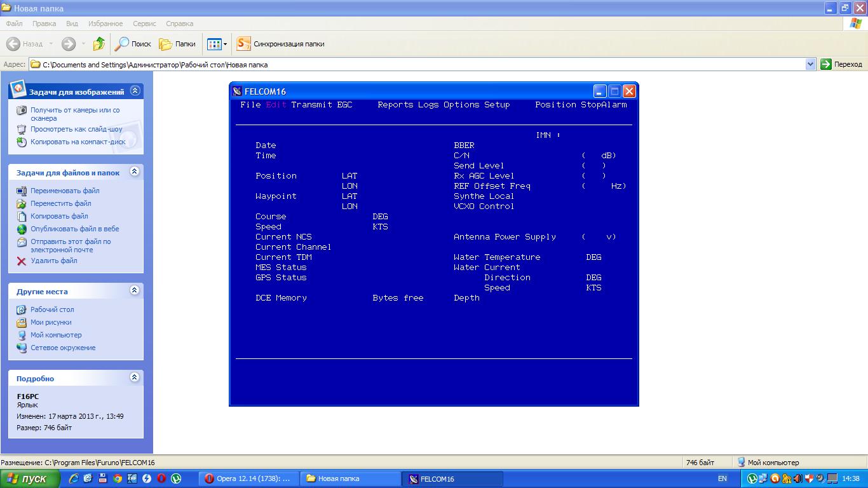Open Поиск search in Explorer toolbar
This screenshot has height=488, width=868.
pos(133,44)
